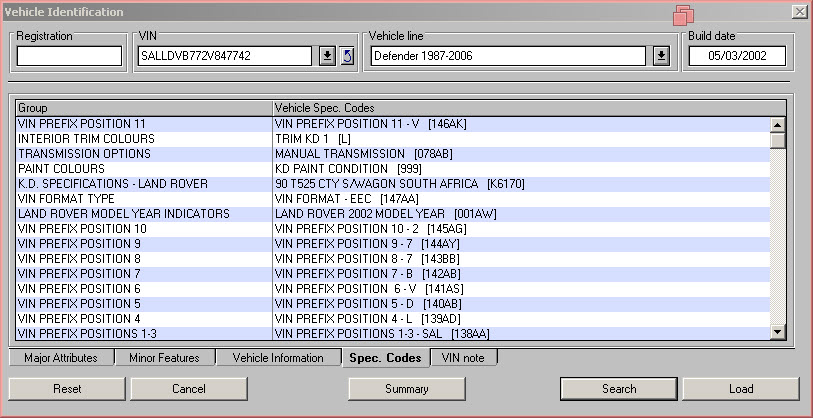Screen dimensions: 813x418
Task: Click the list scroll up arrow
Action: coord(778,124)
